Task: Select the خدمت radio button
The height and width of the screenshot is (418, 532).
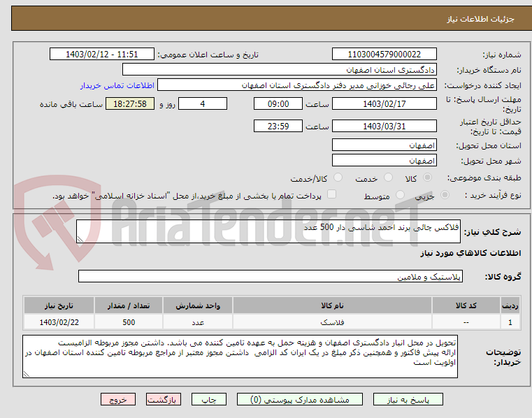Action: 388,178
